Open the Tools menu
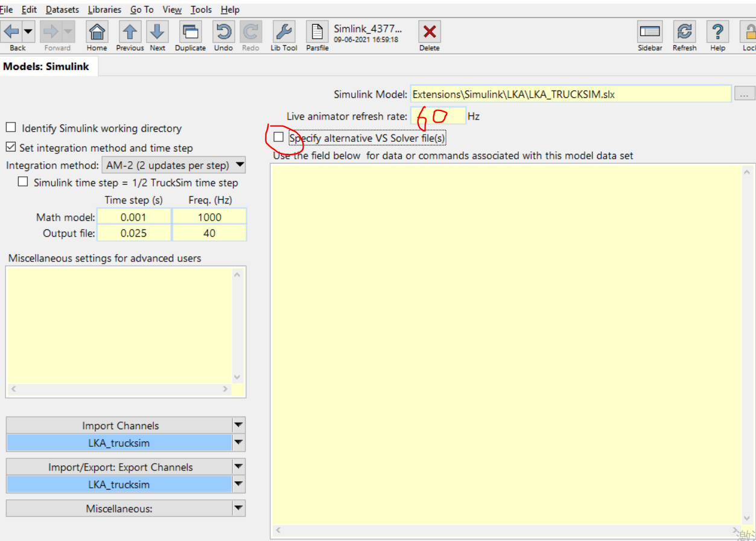The width and height of the screenshot is (756, 541). tap(201, 10)
